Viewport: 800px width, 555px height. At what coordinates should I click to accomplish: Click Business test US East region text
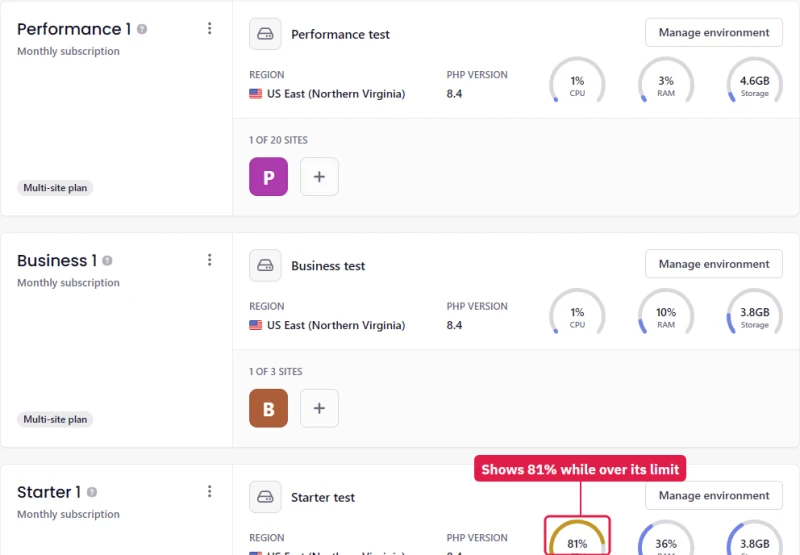336,325
